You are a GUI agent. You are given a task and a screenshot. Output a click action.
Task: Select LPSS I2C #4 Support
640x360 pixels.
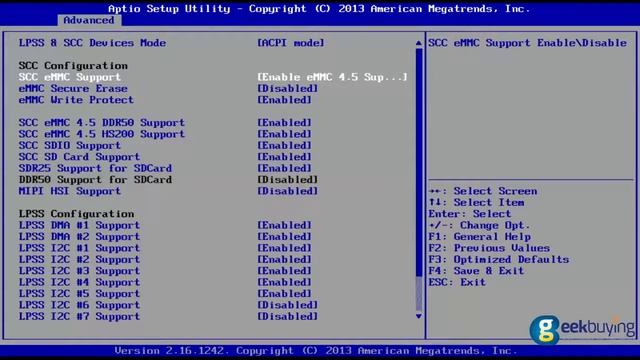pos(79,283)
